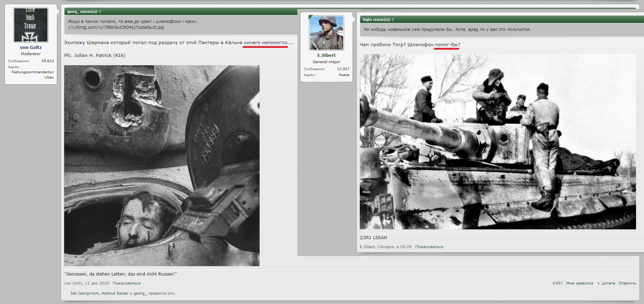This screenshot has width=644, height=304.
Task: Click von Goltz's message count 35.623
Action: click(x=47, y=61)
